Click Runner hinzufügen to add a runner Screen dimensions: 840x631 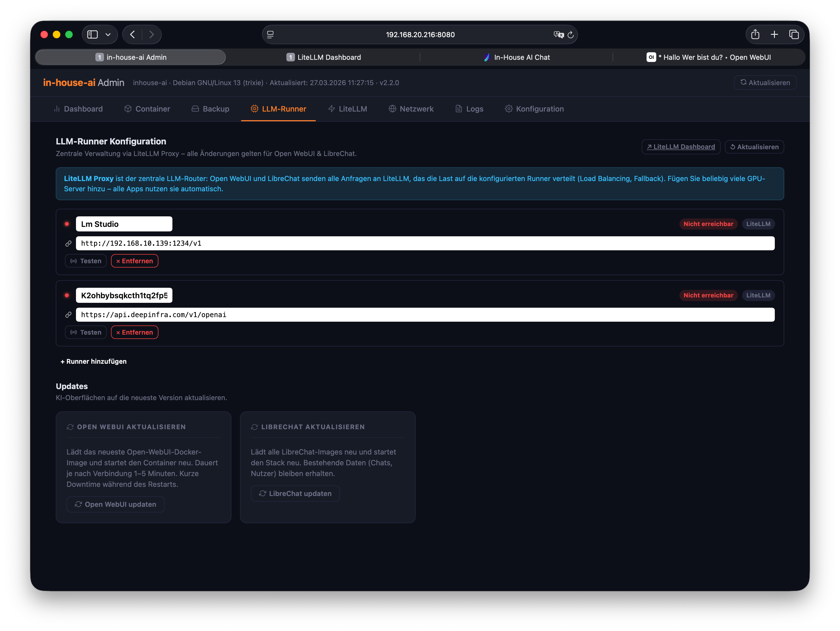pos(93,362)
